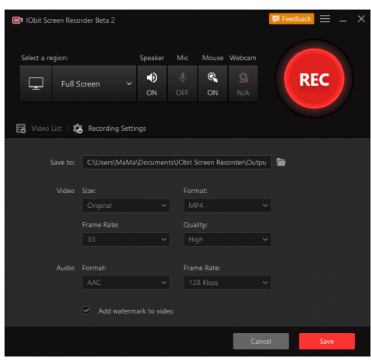This screenshot has height=361, width=371.
Task: Click the Video List icon
Action: [x=21, y=129]
